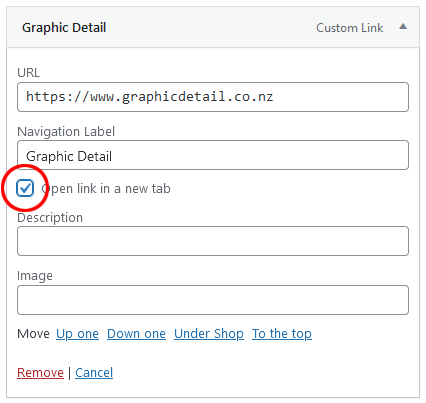Focus the Image input field

(213, 300)
